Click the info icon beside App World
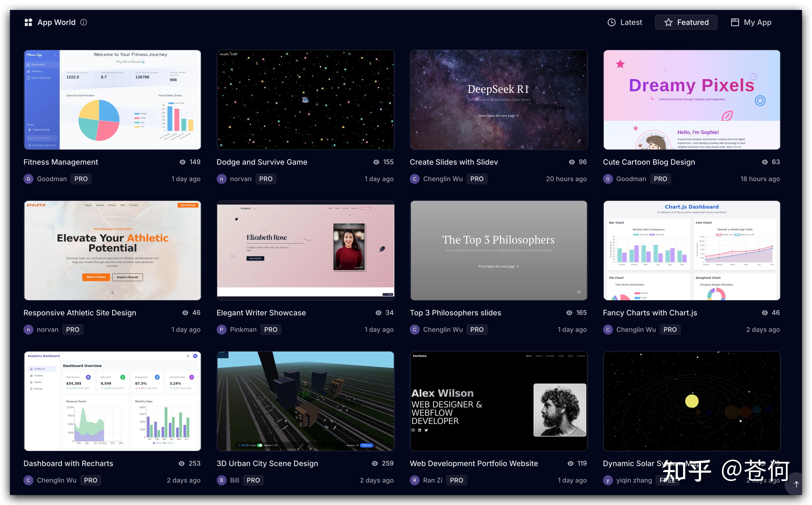This screenshot has width=812, height=505. coord(84,22)
